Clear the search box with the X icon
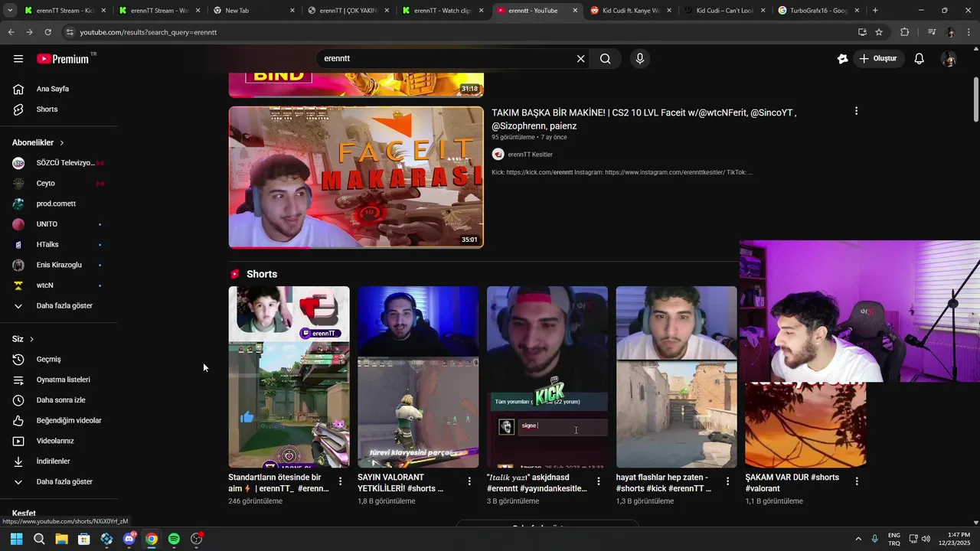980x551 pixels. (x=580, y=59)
